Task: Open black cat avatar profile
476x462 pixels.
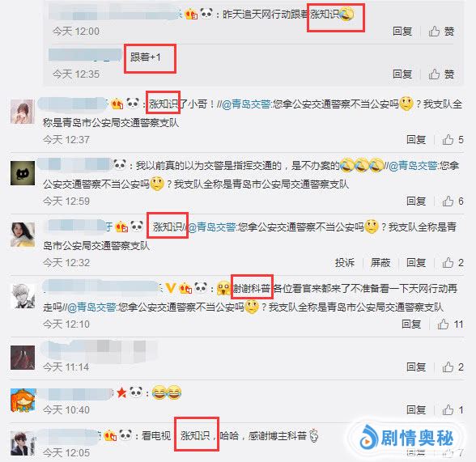Action: click(x=23, y=173)
